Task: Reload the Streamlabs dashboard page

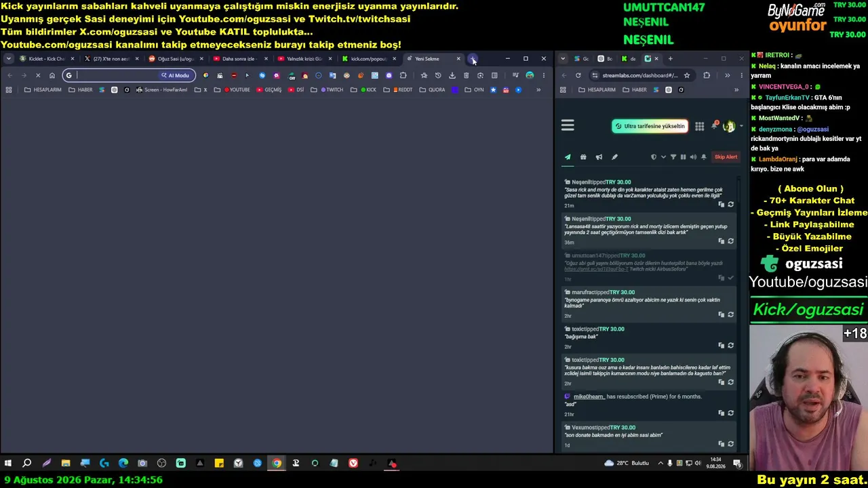Action: [x=578, y=75]
